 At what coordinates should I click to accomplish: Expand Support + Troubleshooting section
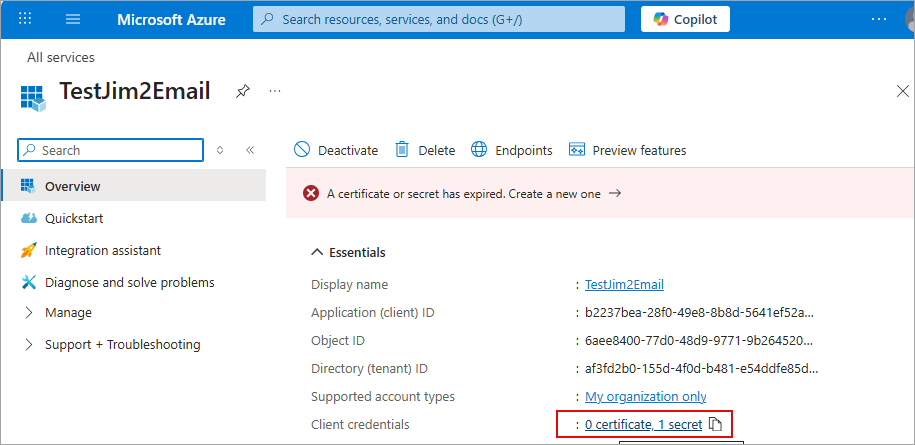tap(122, 345)
